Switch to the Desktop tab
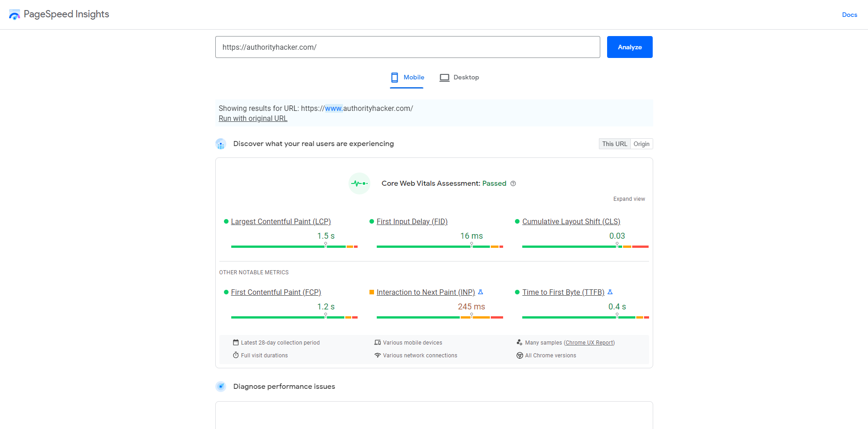868x429 pixels. pyautogui.click(x=459, y=78)
